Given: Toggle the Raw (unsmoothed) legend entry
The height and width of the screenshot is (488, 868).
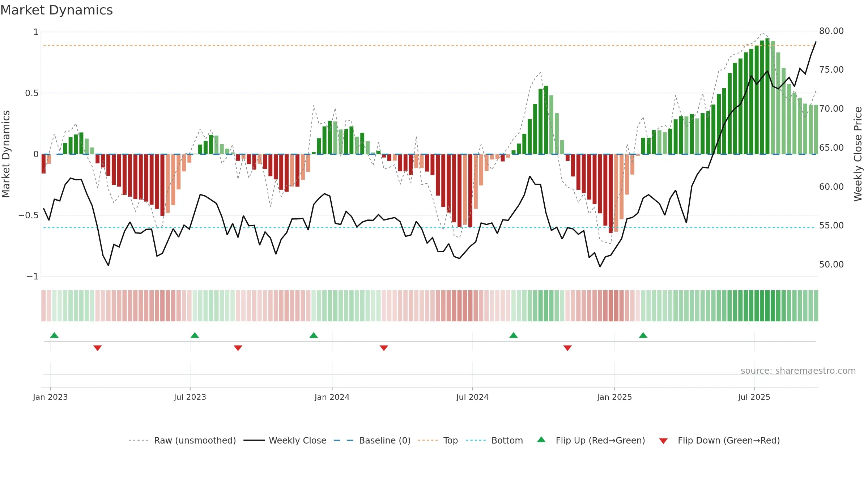Looking at the screenshot, I should pyautogui.click(x=182, y=440).
